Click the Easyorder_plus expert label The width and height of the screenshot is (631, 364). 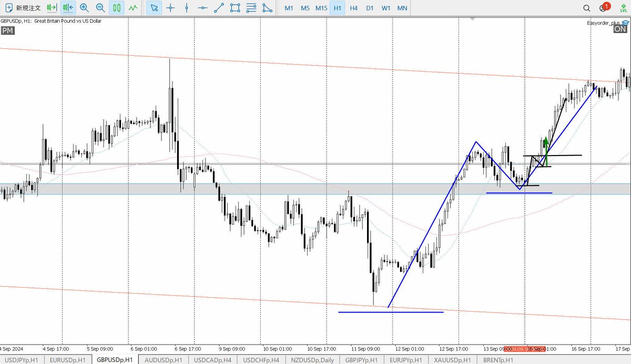605,23
